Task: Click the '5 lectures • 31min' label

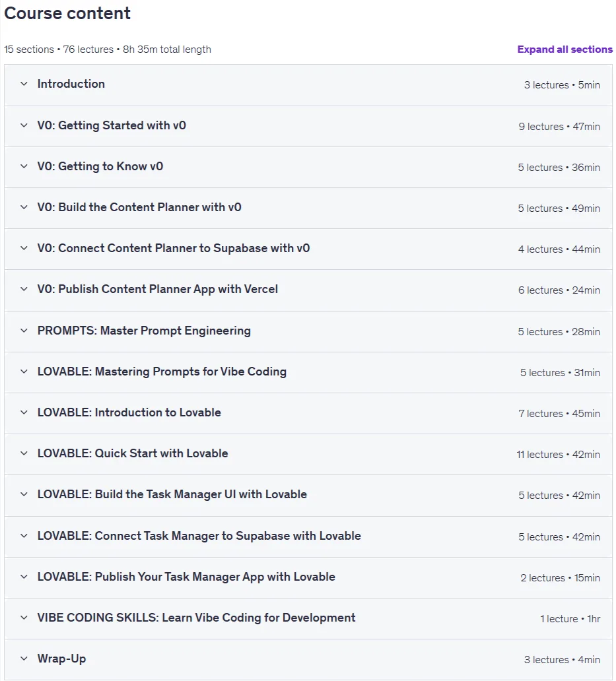Action: 560,372
